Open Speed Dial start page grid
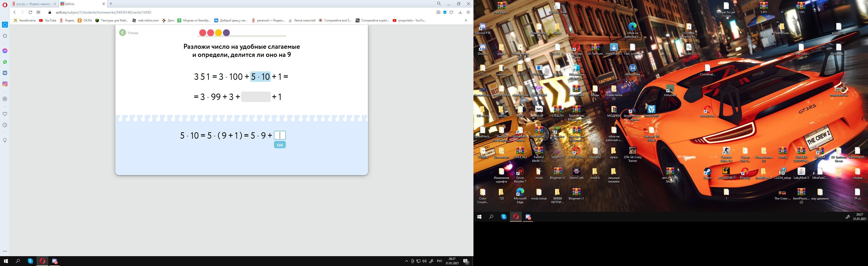Image resolution: width=868 pixels, height=266 pixels. tap(38, 12)
